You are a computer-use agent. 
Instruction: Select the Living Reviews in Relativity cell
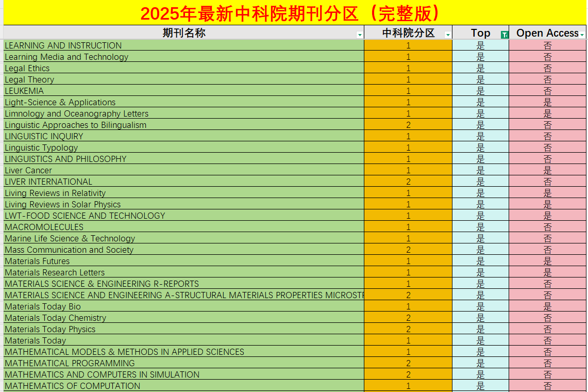tap(55, 193)
